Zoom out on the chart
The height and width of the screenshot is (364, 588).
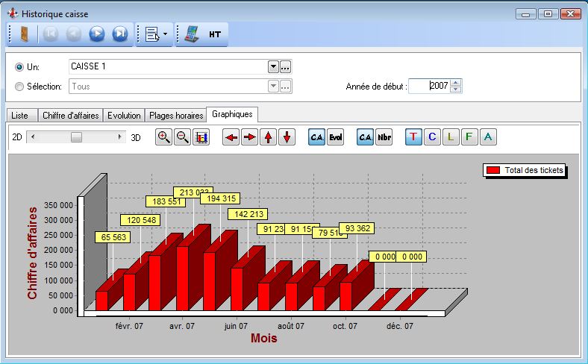click(182, 137)
